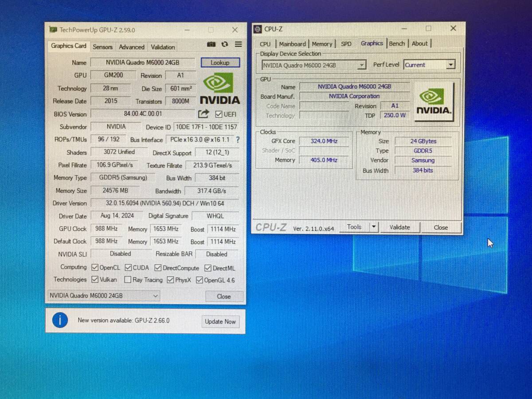Open the About tab in CPU-Z
This screenshot has height=399, width=532.
point(420,43)
